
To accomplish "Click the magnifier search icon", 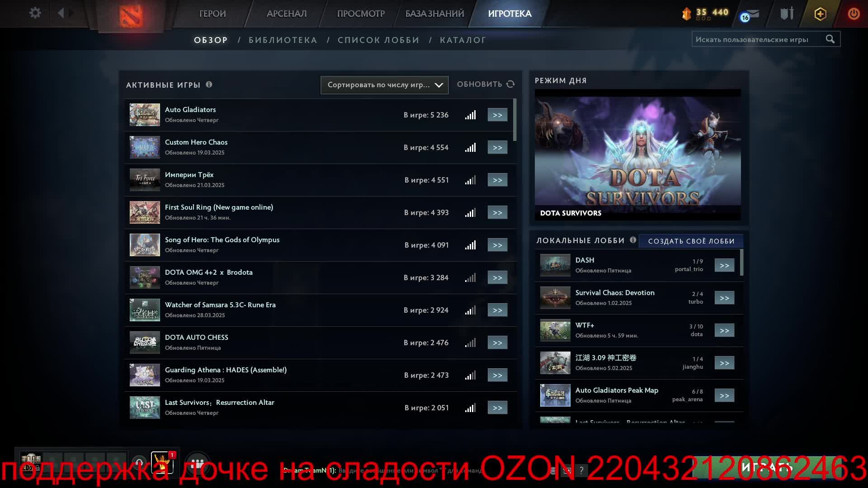I will point(830,39).
